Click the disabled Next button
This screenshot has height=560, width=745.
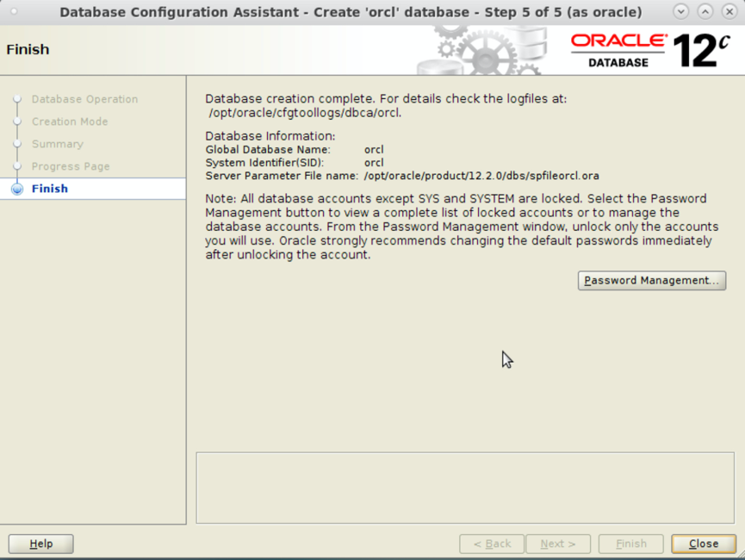pos(558,544)
